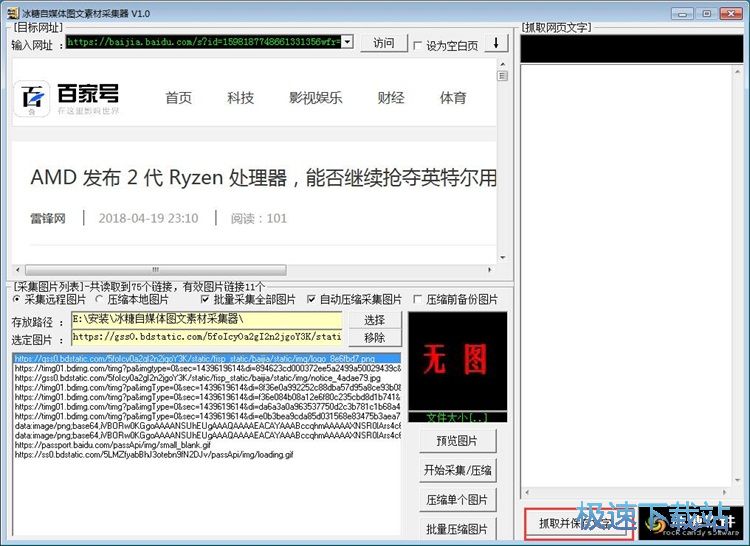Click the date text 2018-04-19 23:10
The height and width of the screenshot is (546, 750).
148,218
